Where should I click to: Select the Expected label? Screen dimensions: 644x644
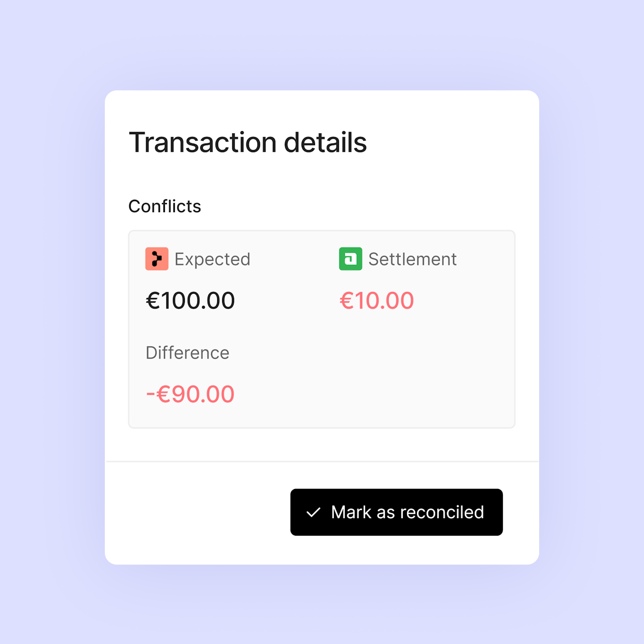pos(212,259)
